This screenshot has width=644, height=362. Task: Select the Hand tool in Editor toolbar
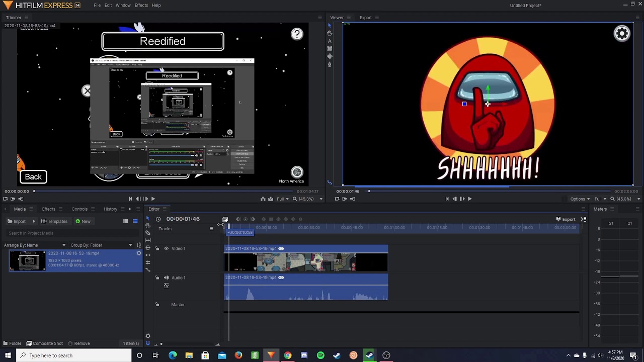147,226
